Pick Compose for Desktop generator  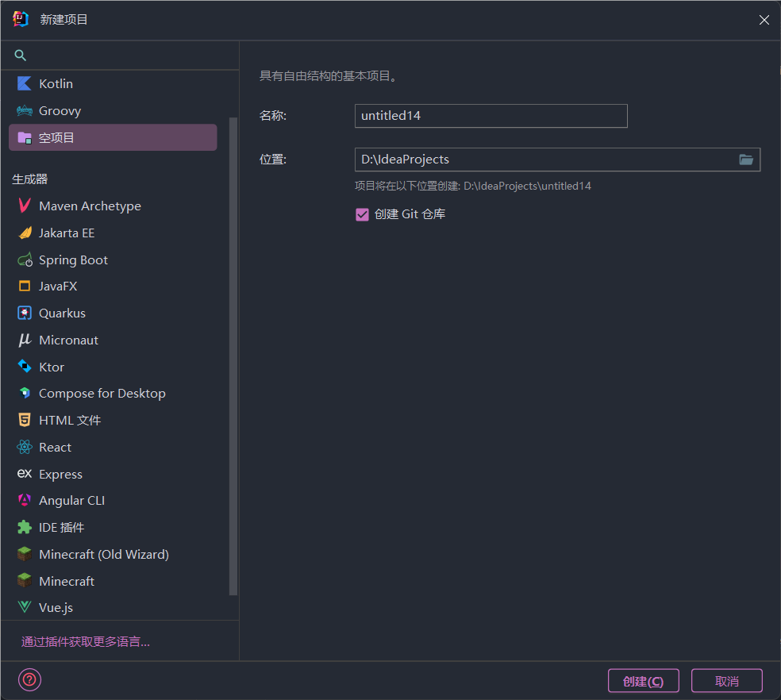pos(102,393)
